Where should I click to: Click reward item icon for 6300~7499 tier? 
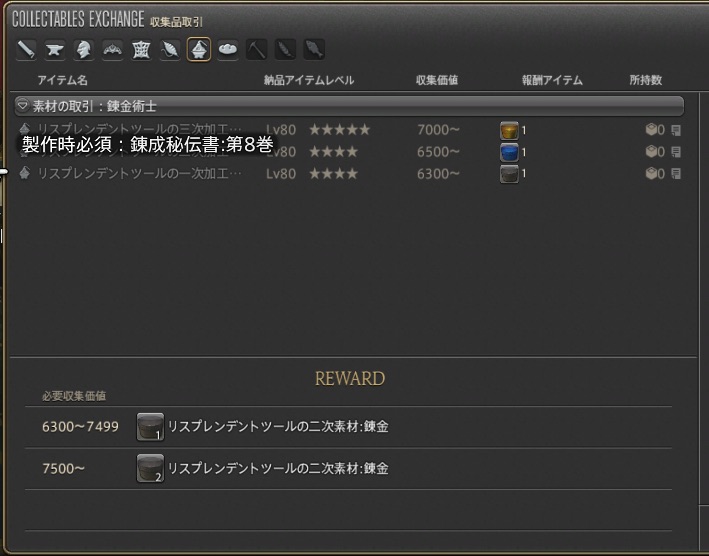click(x=150, y=427)
